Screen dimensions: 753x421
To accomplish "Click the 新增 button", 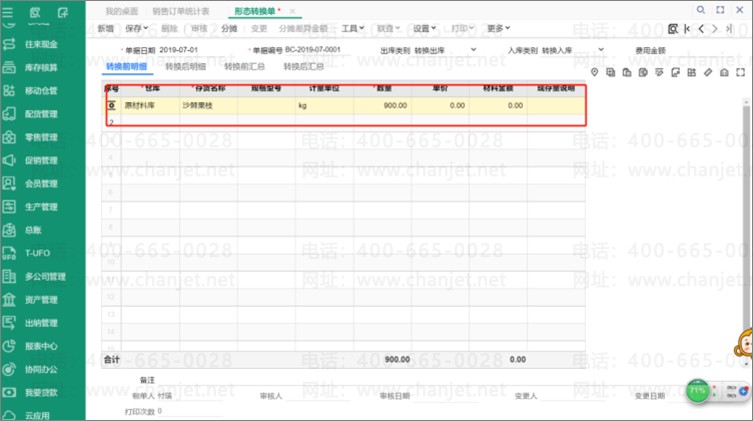I will 106,28.
